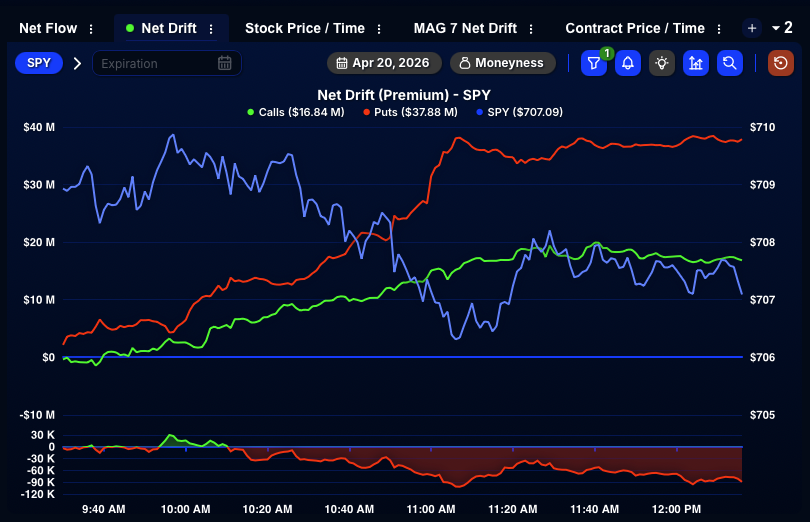Screen dimensions: 810x522
Task: Toggle the Puts series in legend
Action: pyautogui.click(x=410, y=112)
